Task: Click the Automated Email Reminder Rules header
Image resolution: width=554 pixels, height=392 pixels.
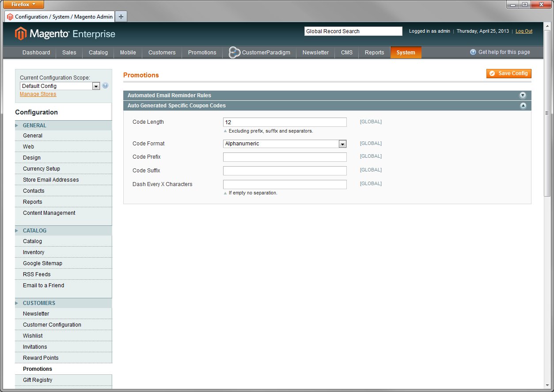Action: coord(327,95)
